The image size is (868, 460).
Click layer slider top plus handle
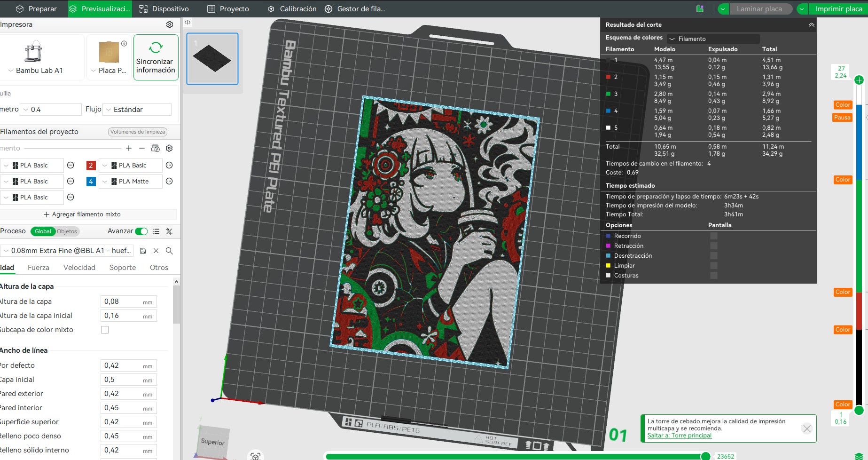(859, 80)
